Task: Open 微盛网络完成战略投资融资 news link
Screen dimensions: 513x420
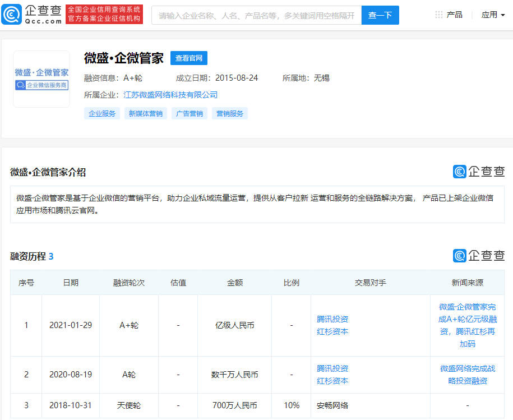Action: 468,375
